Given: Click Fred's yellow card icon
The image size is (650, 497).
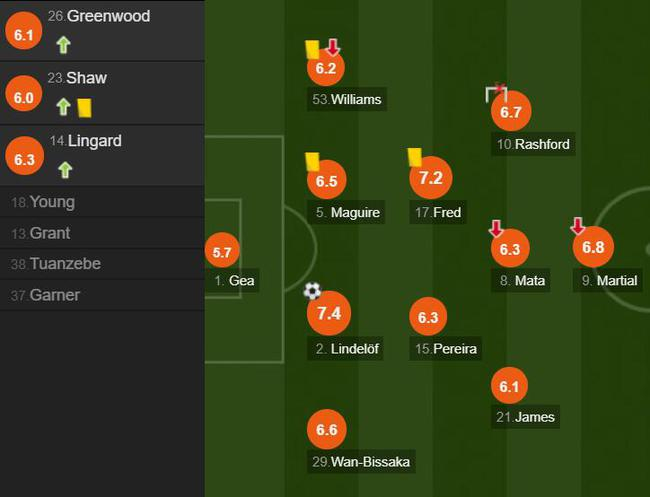Looking at the screenshot, I should 414,157.
